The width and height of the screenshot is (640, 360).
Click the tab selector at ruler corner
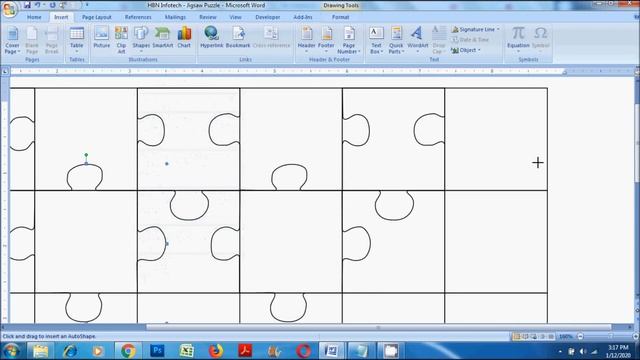[5, 71]
